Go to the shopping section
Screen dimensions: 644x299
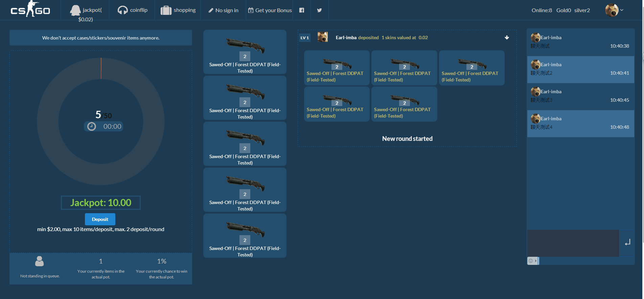click(x=178, y=10)
